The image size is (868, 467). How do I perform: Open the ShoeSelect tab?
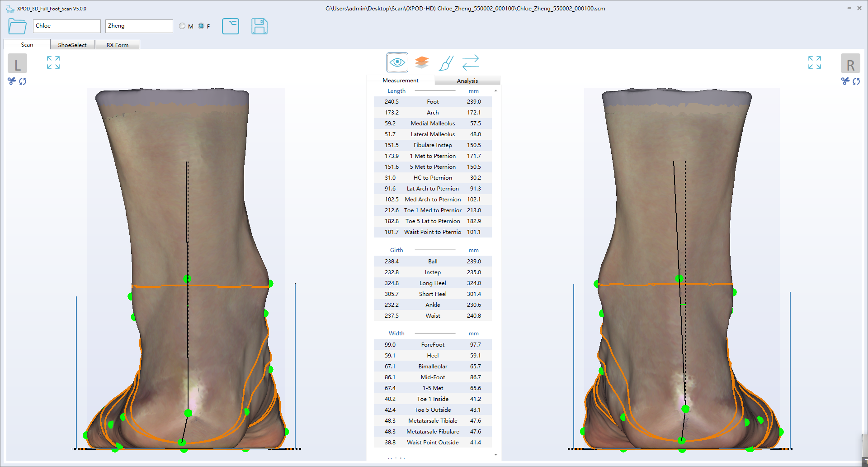point(72,44)
